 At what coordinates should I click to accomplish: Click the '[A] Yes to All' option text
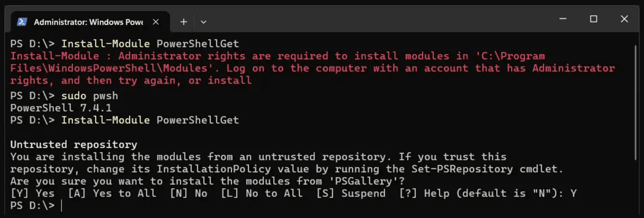coord(112,193)
